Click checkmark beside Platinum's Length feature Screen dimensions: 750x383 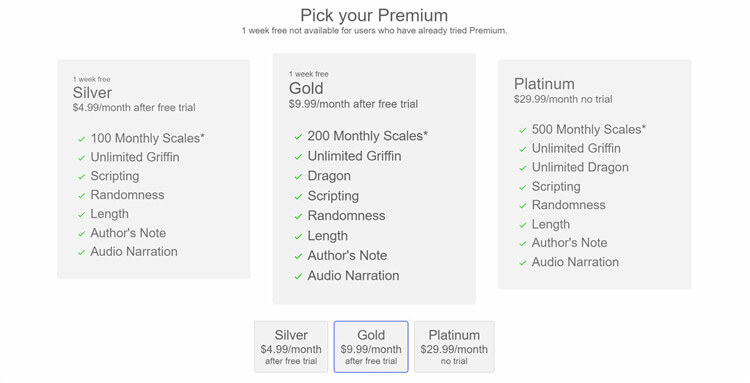tap(523, 225)
